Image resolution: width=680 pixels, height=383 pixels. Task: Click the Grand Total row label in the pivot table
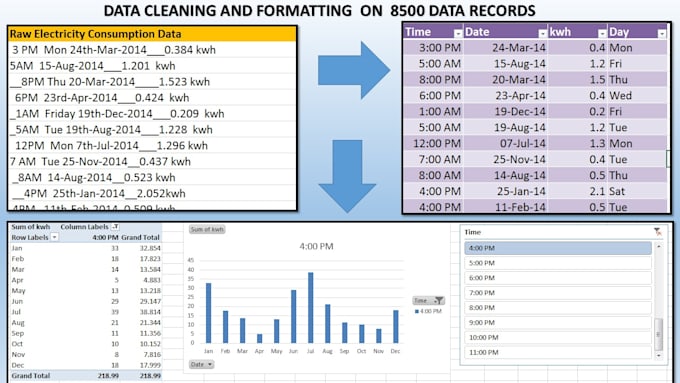pos(31,376)
